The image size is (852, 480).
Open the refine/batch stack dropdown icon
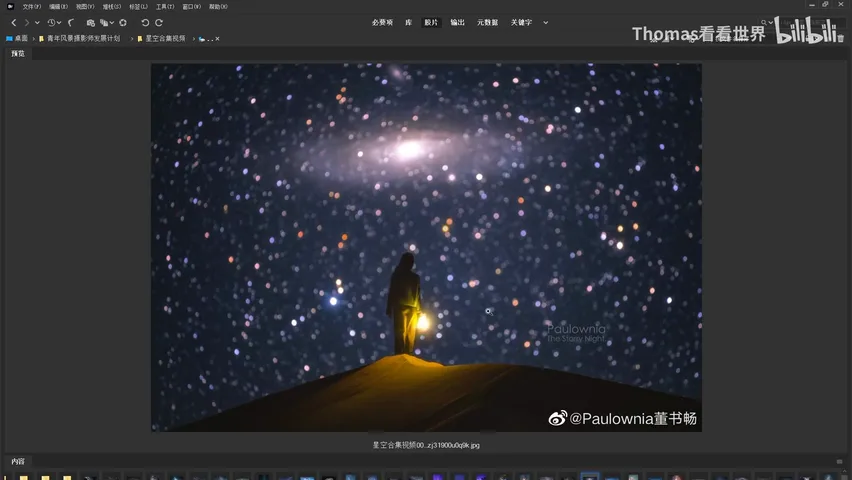pyautogui.click(x=106, y=23)
